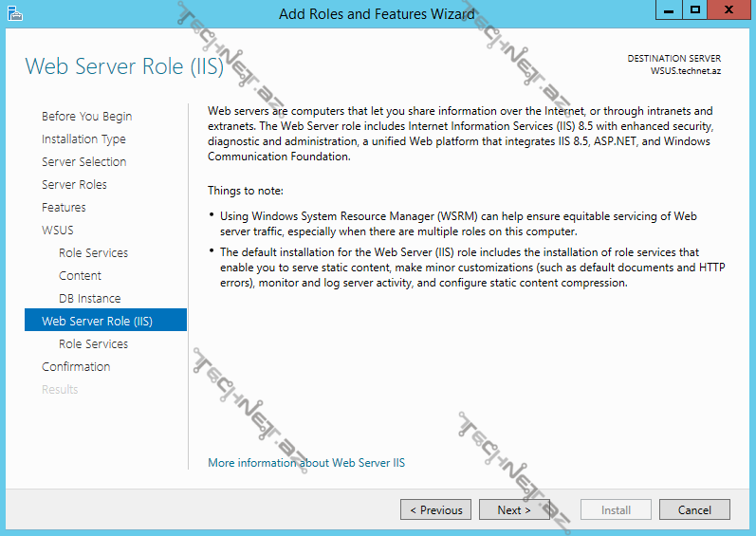Navigate to the DB Instance page
The image size is (756, 536).
coord(89,299)
